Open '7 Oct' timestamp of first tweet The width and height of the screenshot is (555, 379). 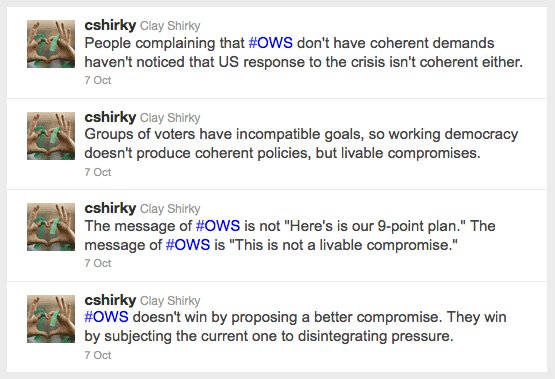pyautogui.click(x=98, y=80)
